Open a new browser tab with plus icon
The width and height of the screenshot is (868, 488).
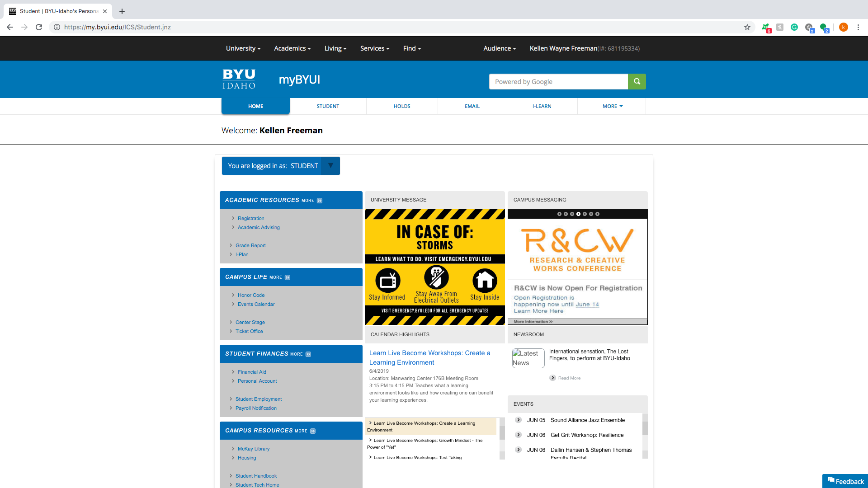pos(122,11)
